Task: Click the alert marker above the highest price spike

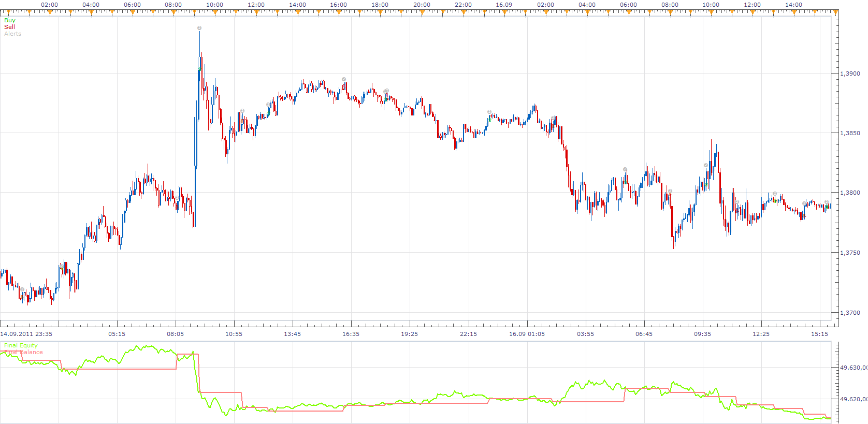Action: [x=199, y=28]
